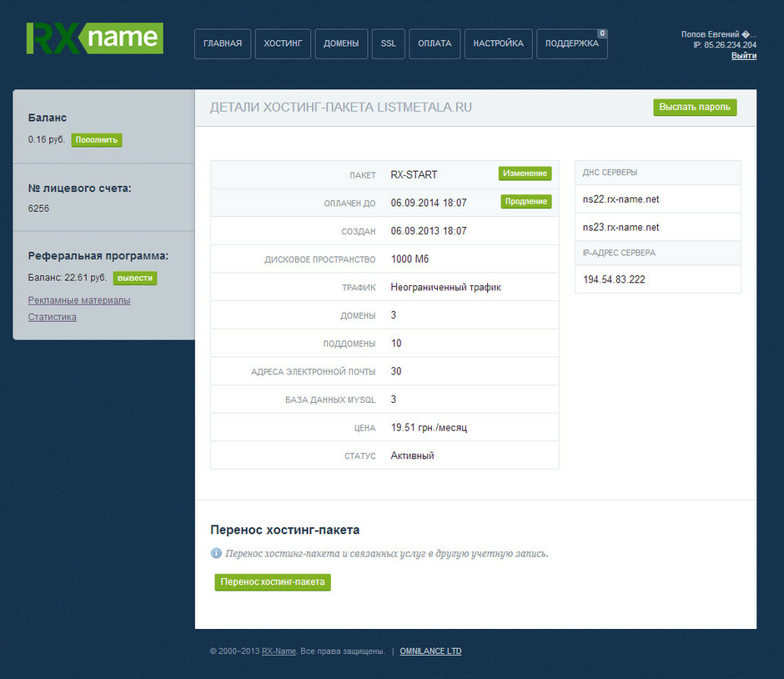Click the 0.16 руб. balance amount

pos(47,139)
